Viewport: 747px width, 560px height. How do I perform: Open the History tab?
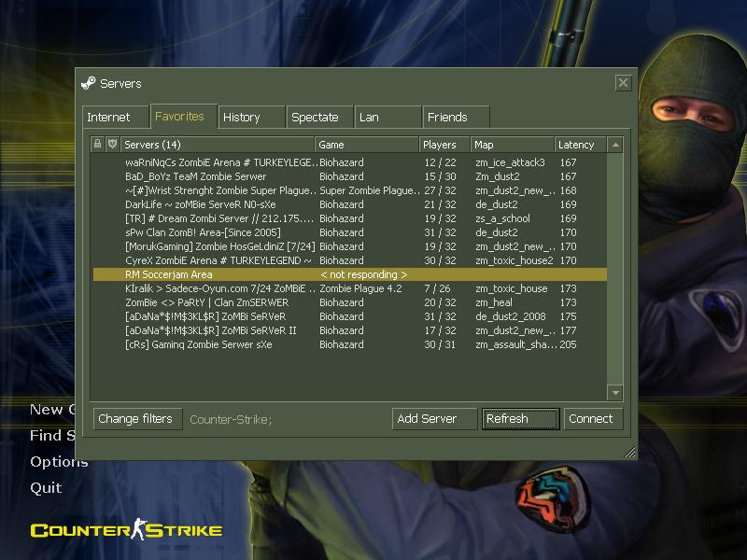click(x=251, y=118)
